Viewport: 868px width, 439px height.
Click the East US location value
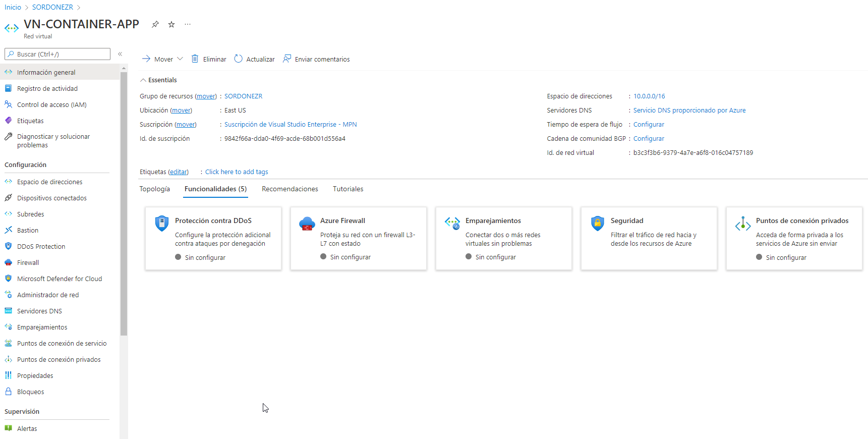[235, 110]
